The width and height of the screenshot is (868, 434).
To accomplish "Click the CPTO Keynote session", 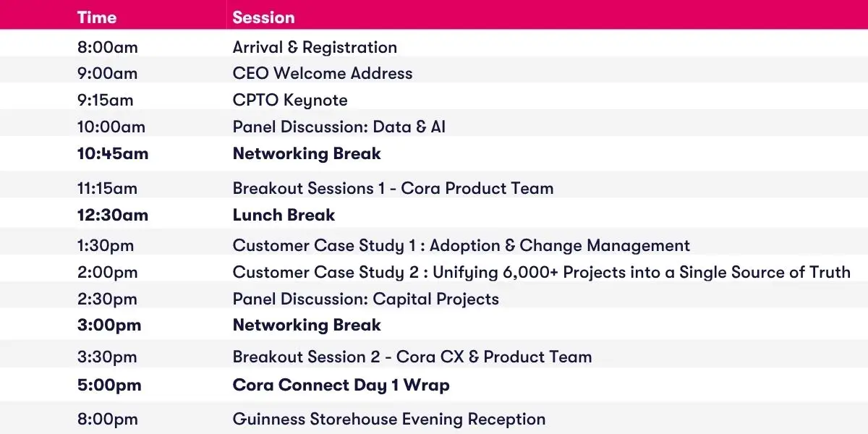I will (x=290, y=100).
